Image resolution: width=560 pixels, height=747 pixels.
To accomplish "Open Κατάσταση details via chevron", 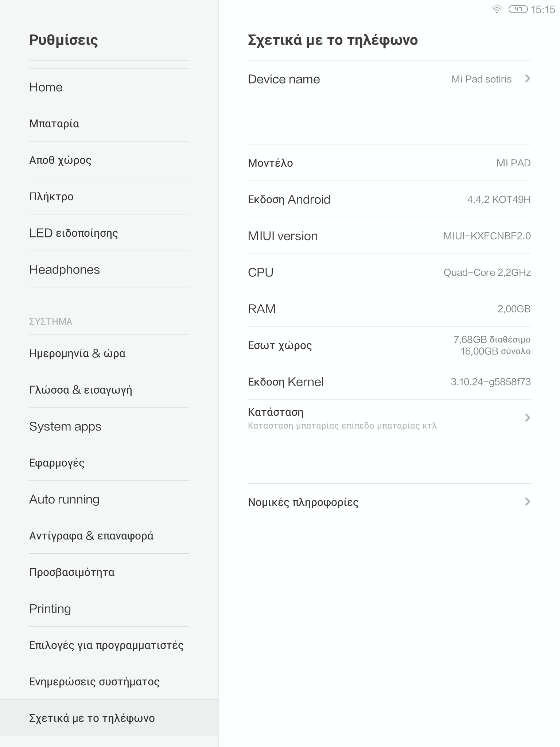I will point(527,418).
